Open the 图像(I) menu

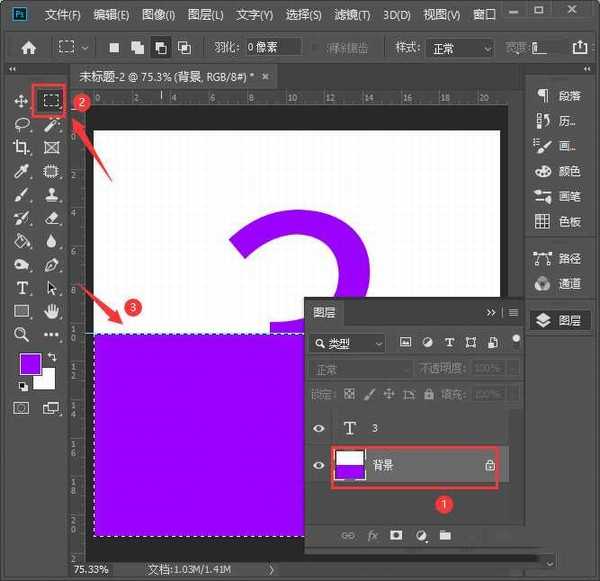(x=158, y=15)
